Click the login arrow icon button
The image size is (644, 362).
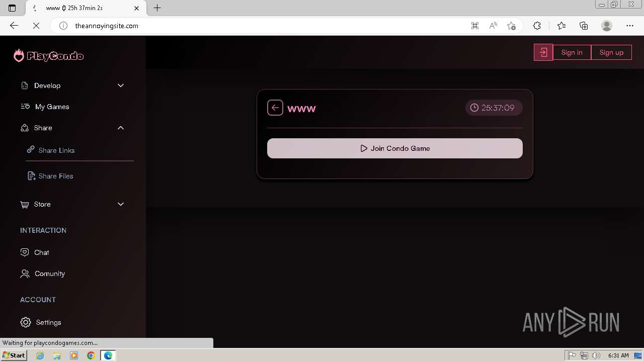click(x=543, y=52)
